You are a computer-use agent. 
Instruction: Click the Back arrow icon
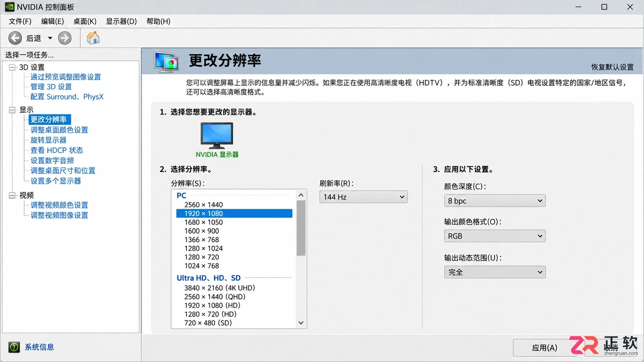[15, 38]
